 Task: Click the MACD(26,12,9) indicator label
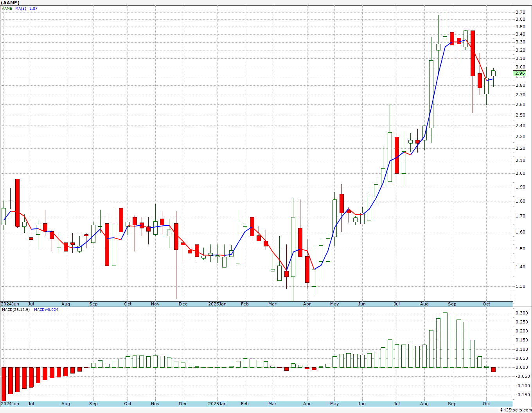coord(16,310)
